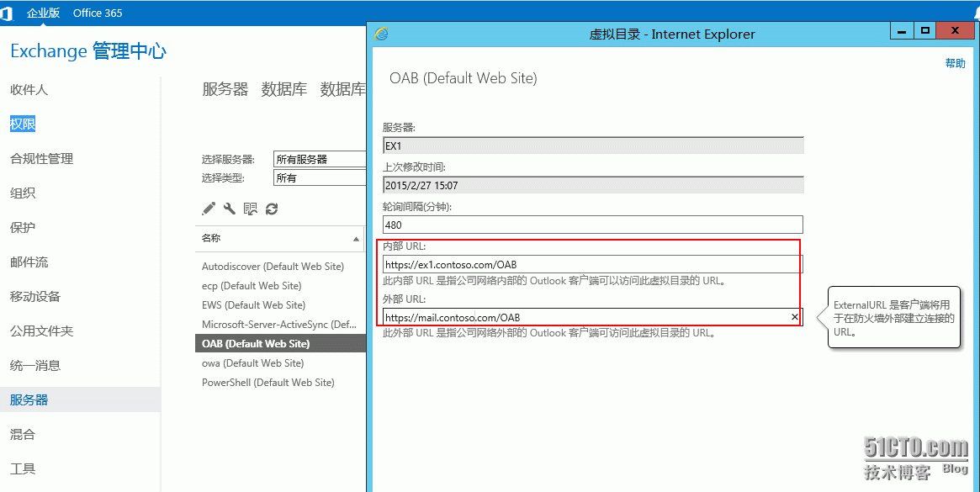The image size is (980, 492).
Task: Close the 虚拟目录 dialog window
Action: (x=956, y=30)
